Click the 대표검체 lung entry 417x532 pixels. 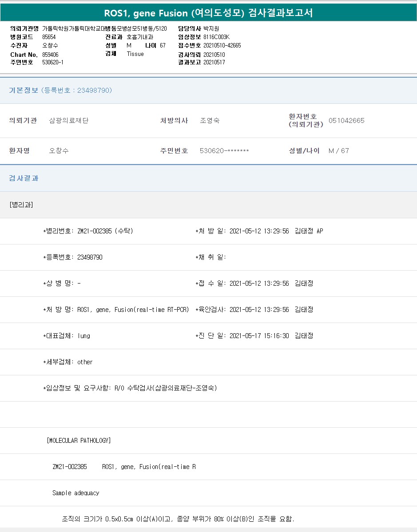pos(67,336)
